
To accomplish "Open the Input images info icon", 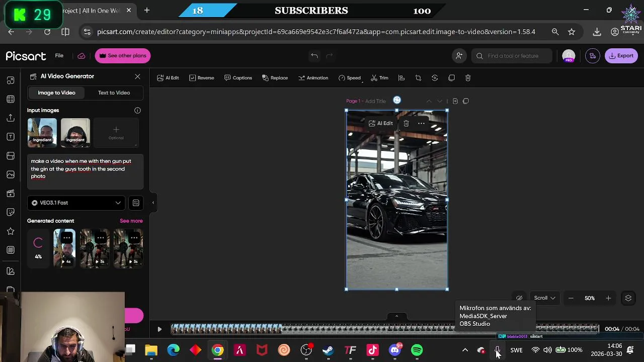I will coord(137,110).
